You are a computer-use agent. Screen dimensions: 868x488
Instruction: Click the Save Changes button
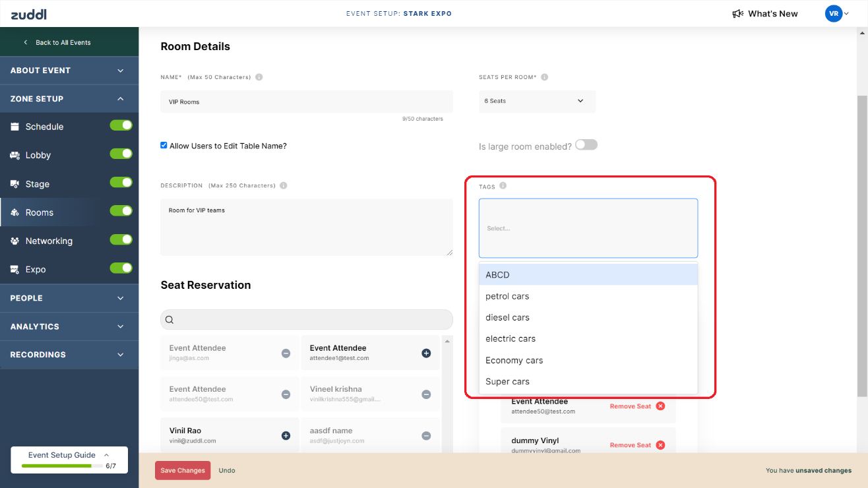click(x=183, y=470)
